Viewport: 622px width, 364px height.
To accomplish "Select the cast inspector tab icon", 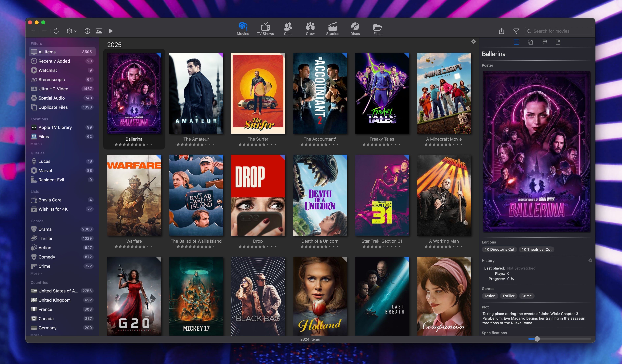I will 530,42.
